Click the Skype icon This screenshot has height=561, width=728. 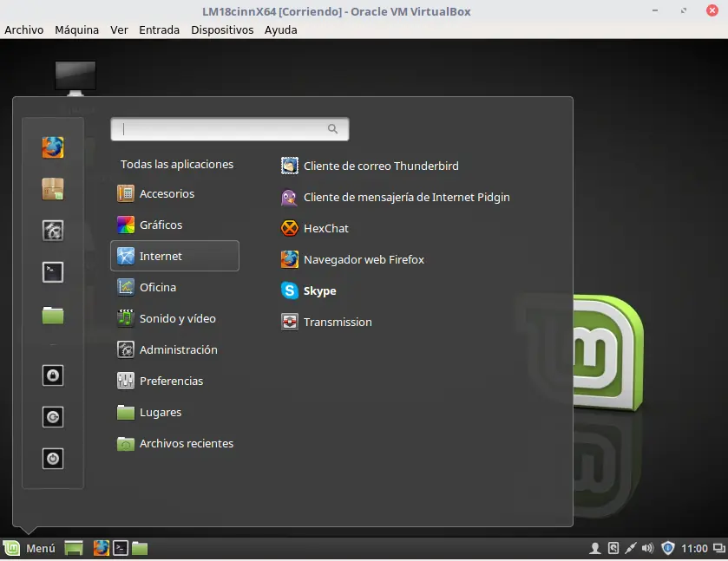(290, 290)
